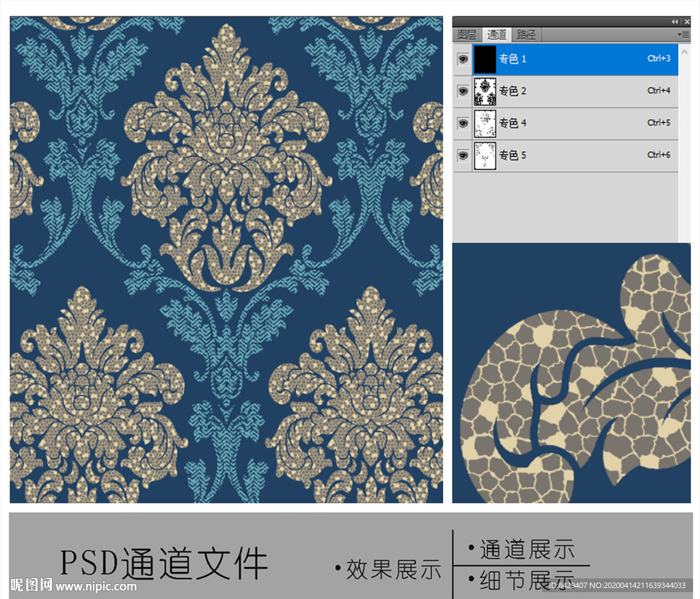
Task: Select the 专色 4 channel row
Action: (566, 124)
